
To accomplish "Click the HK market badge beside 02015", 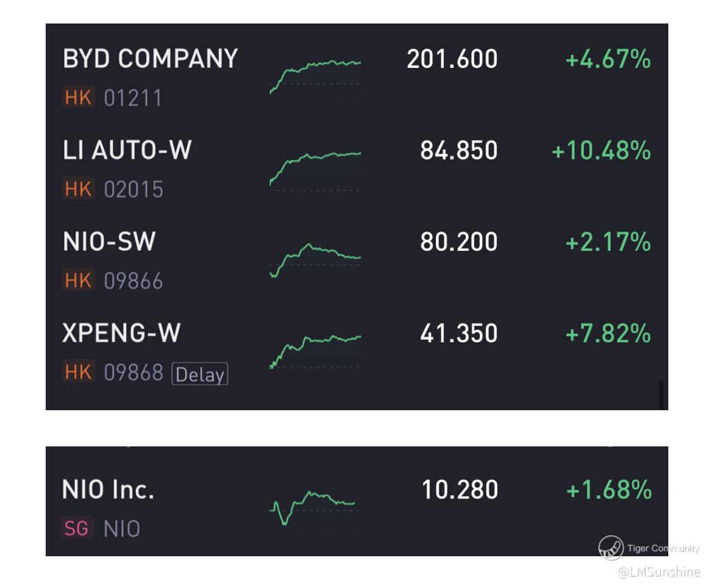I will tap(78, 188).
